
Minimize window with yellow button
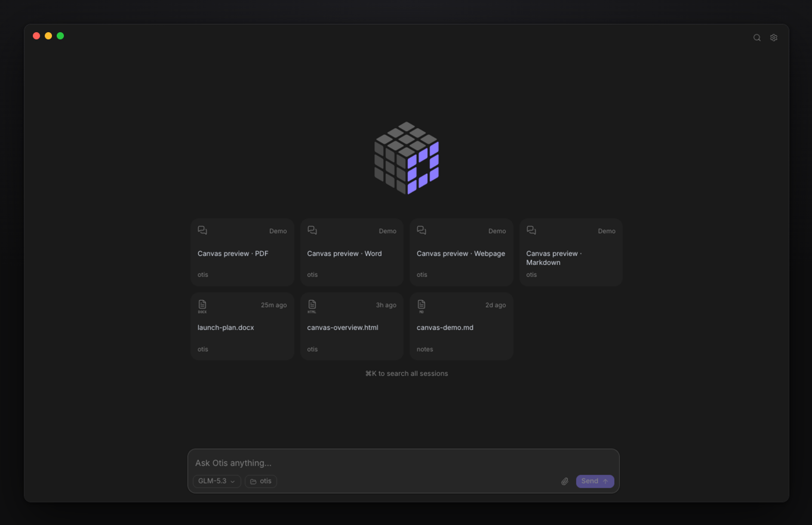pos(48,36)
